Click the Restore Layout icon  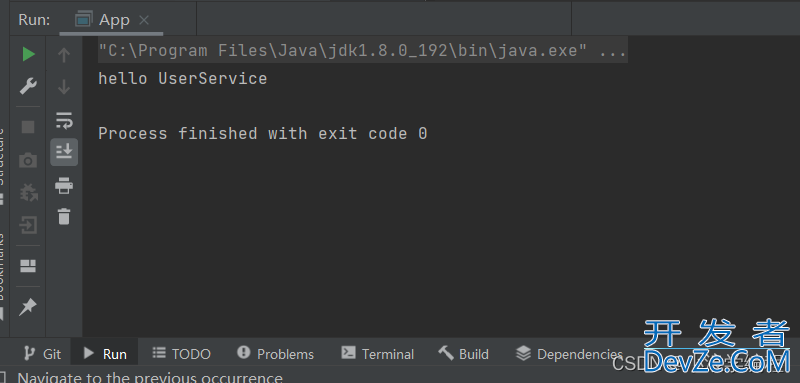coord(28,266)
